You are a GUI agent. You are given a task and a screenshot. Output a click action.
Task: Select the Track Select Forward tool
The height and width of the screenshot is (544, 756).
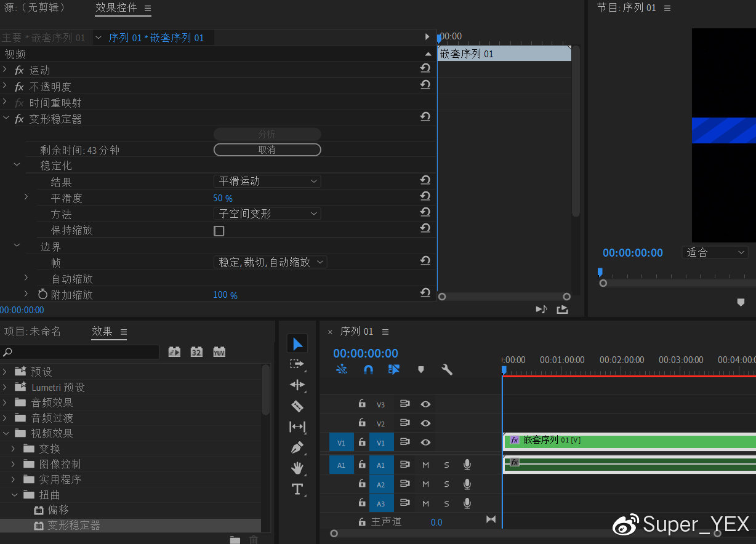[297, 364]
